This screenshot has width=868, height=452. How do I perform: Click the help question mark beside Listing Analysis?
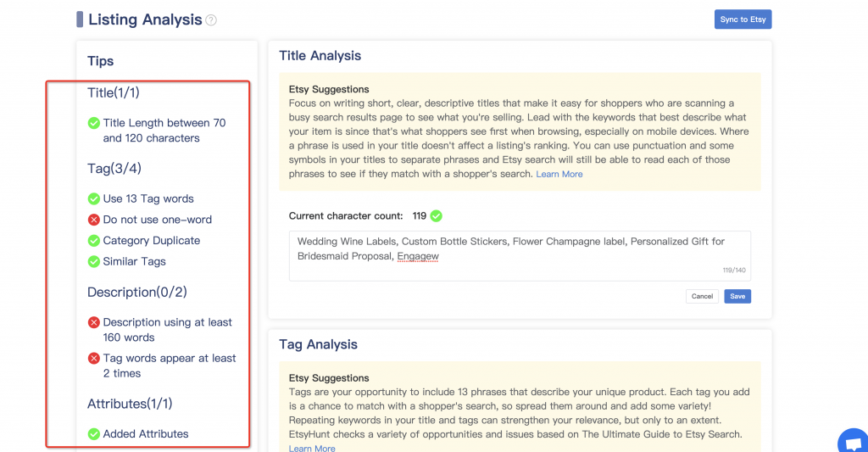point(211,20)
